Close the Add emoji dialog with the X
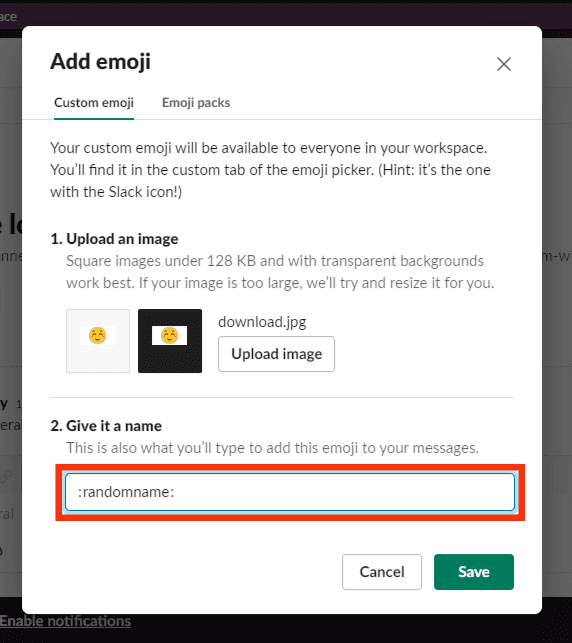This screenshot has width=572, height=643. coord(504,64)
